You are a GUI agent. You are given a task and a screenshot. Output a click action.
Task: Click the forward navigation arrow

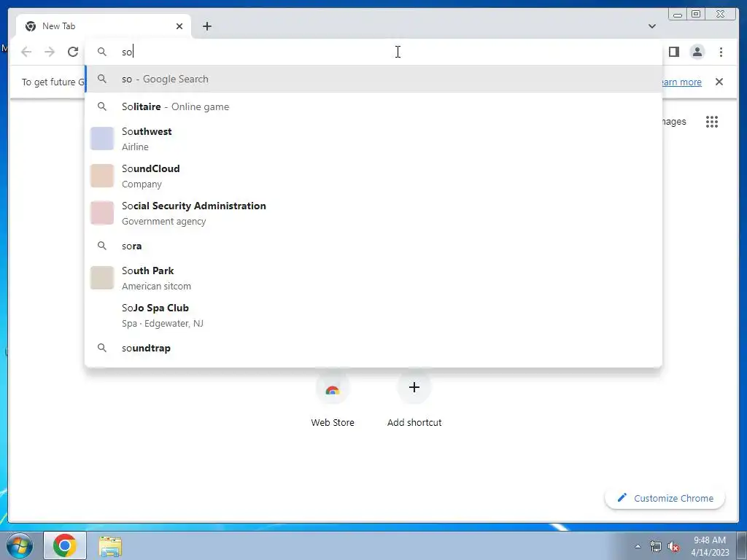[50, 52]
